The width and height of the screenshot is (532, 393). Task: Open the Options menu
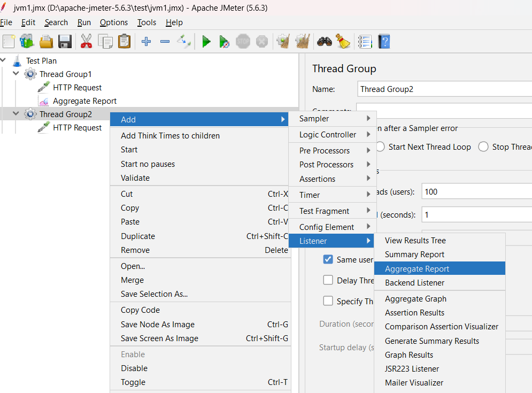pos(114,22)
